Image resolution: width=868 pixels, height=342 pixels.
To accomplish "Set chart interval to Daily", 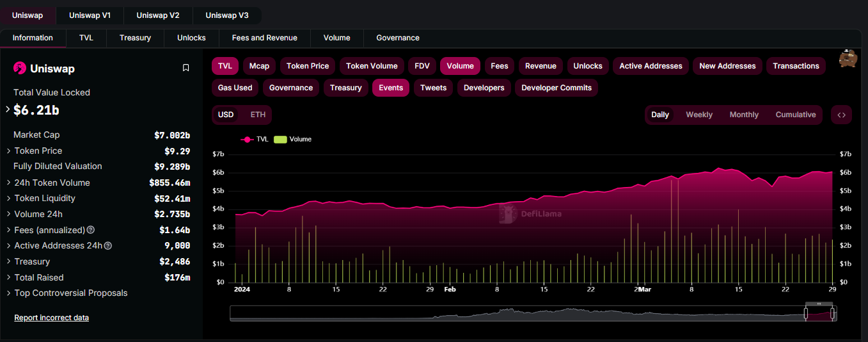I will coord(660,115).
